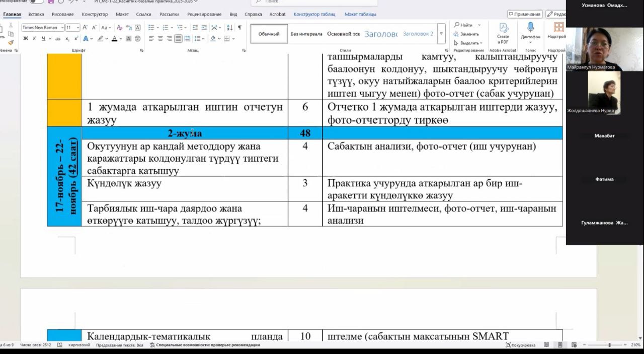Screen dimensions: 644x354
Task: Apply italic formatting (К)
Action: (35, 39)
